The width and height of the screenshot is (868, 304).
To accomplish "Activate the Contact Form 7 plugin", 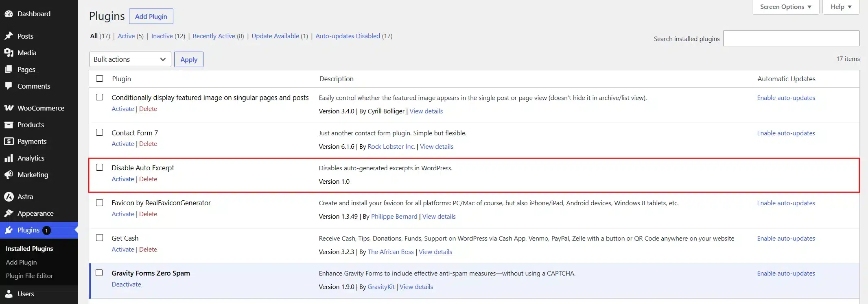I will (x=123, y=144).
